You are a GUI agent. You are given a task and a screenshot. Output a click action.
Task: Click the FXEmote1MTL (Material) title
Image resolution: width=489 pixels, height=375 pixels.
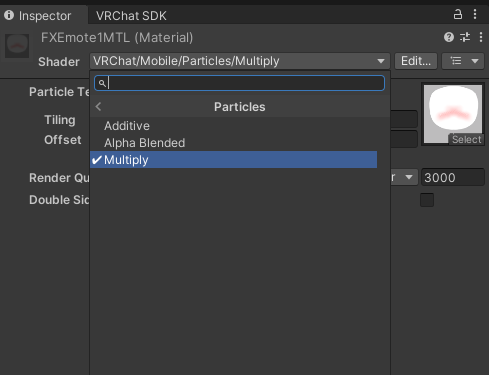click(117, 38)
